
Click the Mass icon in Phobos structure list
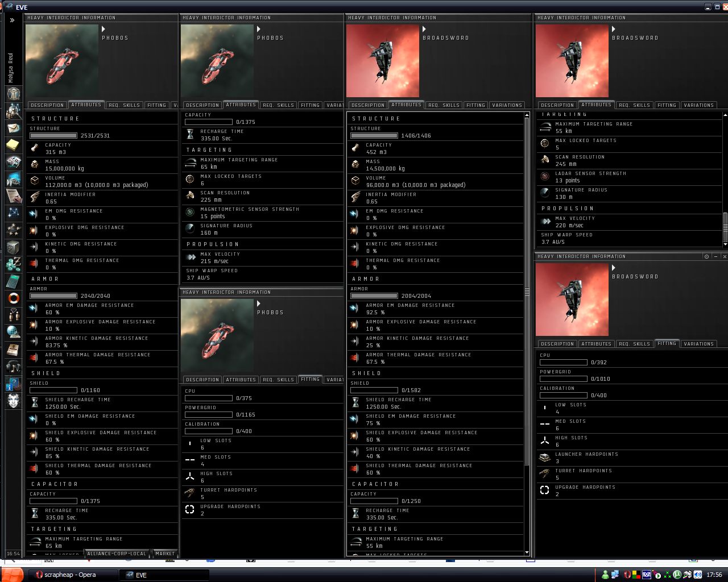[x=35, y=164]
